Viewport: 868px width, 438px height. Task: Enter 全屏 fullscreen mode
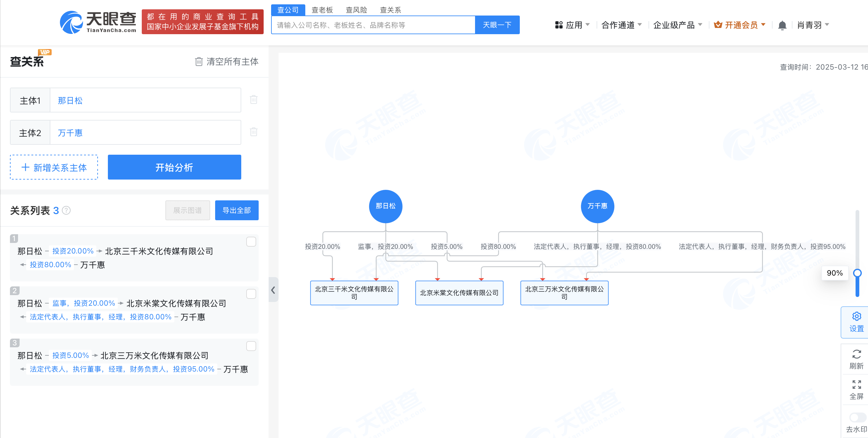[856, 389]
